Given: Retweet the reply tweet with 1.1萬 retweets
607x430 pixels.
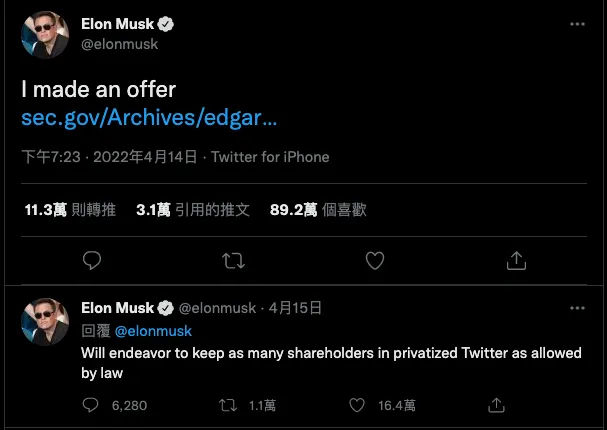Looking at the screenshot, I should coord(226,405).
